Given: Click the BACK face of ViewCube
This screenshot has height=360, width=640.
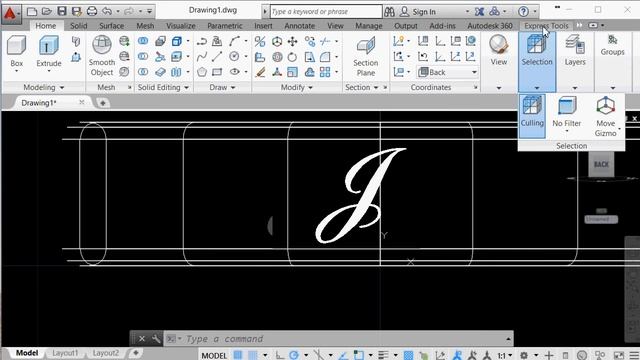Looking at the screenshot, I should [601, 164].
